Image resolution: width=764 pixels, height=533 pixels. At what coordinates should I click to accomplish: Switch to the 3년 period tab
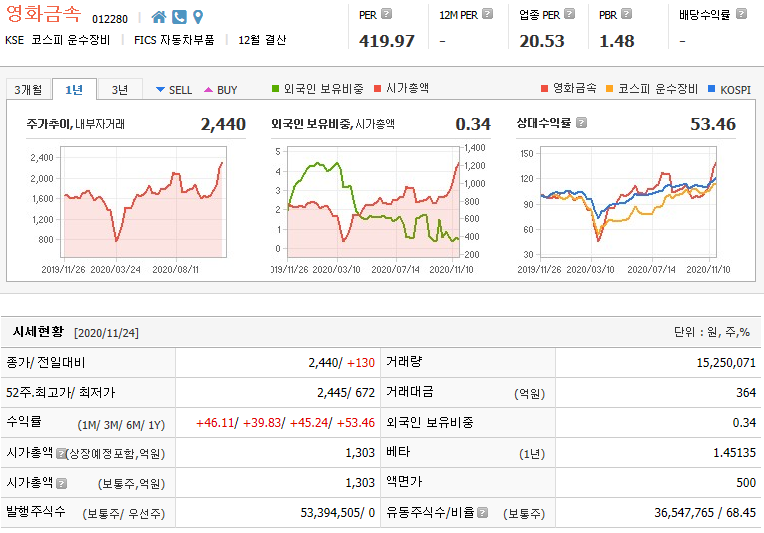(120, 90)
